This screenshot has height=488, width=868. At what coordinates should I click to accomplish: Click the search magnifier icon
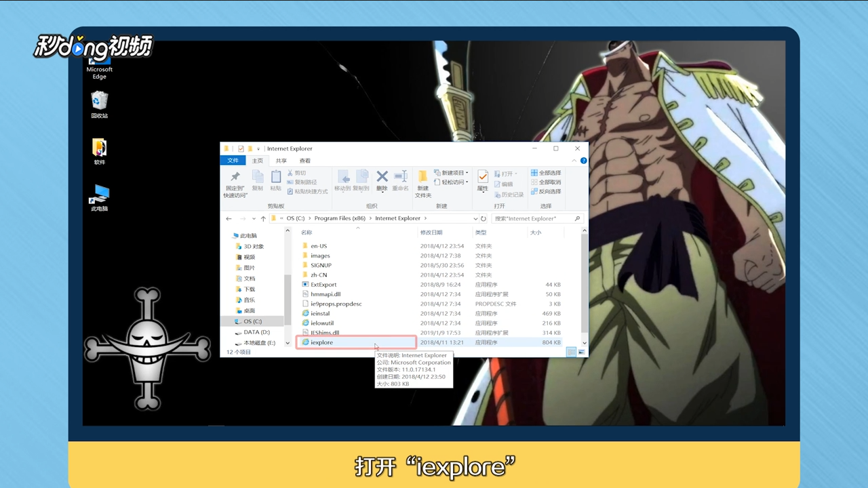tap(577, 218)
